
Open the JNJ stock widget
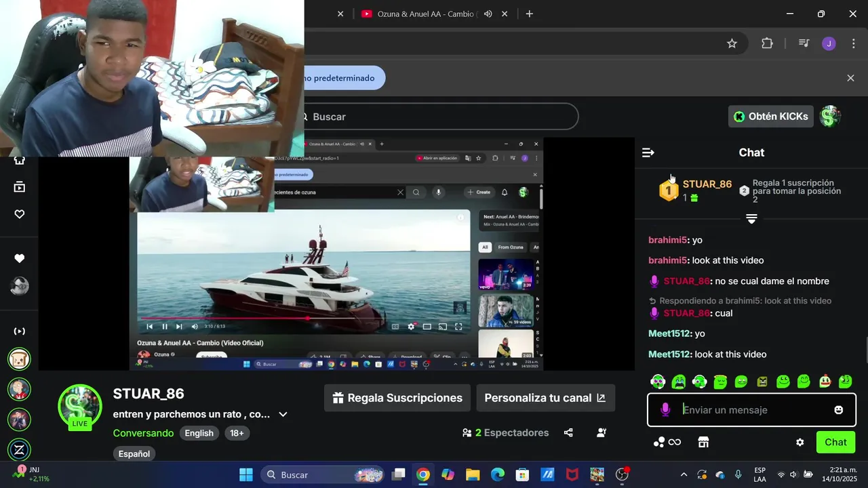tap(31, 474)
